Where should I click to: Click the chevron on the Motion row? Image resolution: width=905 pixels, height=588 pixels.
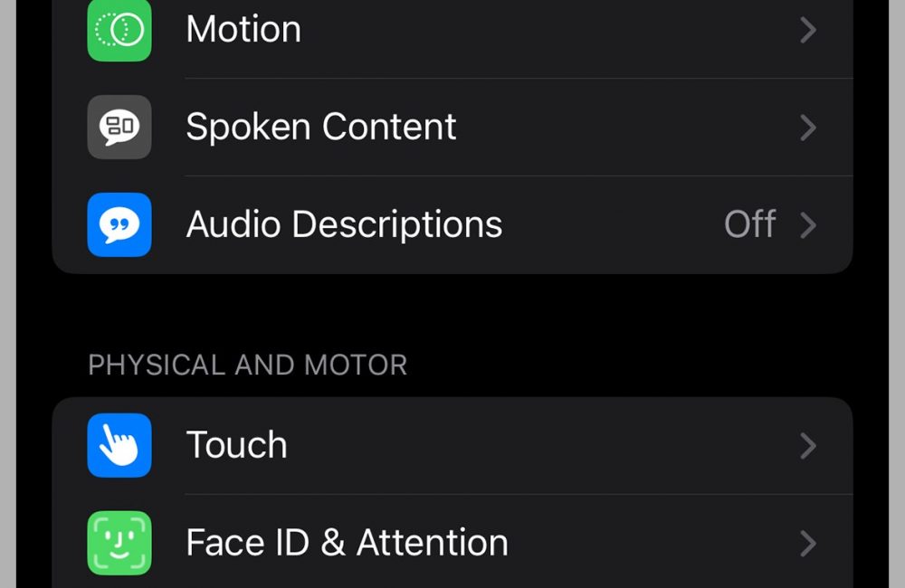[808, 31]
